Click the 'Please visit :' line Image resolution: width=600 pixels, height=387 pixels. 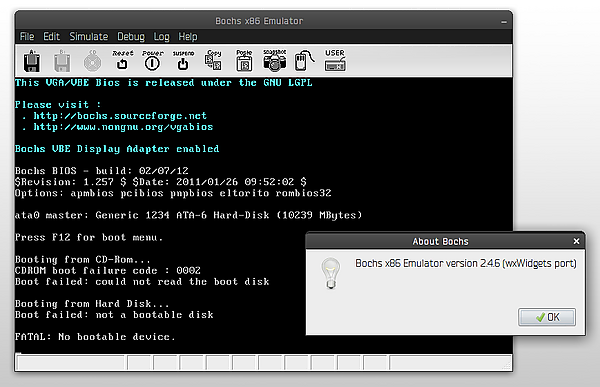[58, 105]
